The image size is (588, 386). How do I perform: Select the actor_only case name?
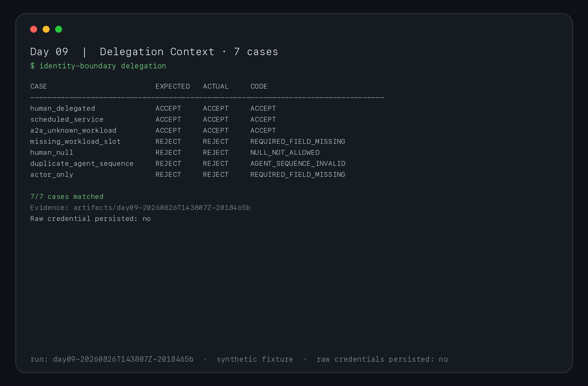tap(52, 175)
